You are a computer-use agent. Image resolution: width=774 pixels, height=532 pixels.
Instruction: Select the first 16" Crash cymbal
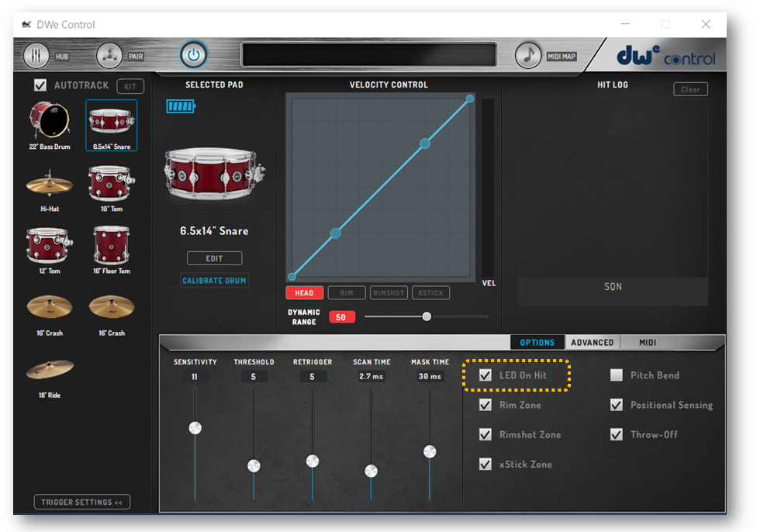50,315
